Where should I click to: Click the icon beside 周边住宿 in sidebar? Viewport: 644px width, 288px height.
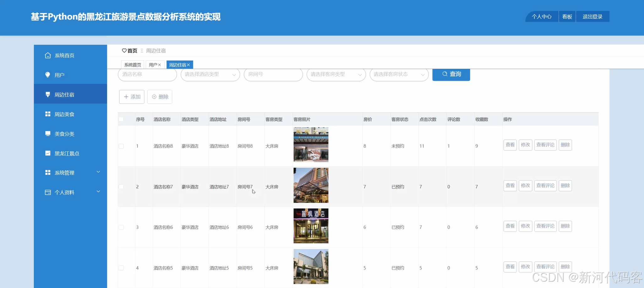48,94
